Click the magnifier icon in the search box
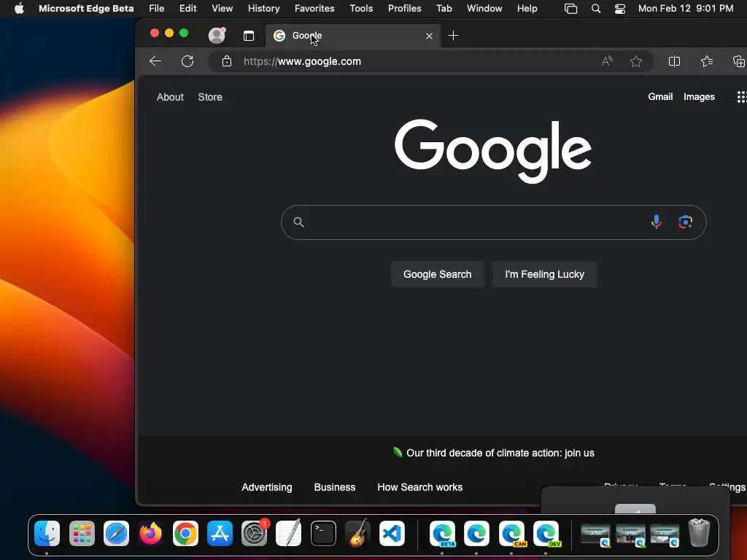Screen dimensions: 747x560 click(x=298, y=222)
